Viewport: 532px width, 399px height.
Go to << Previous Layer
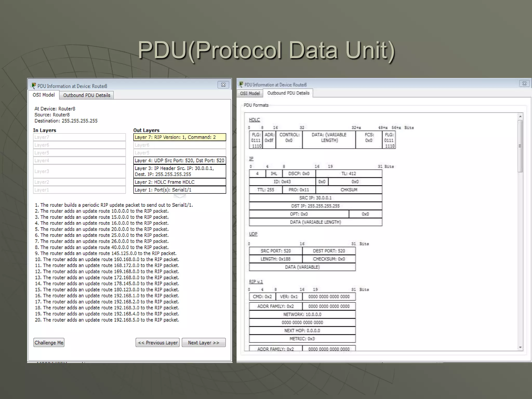[x=158, y=343]
